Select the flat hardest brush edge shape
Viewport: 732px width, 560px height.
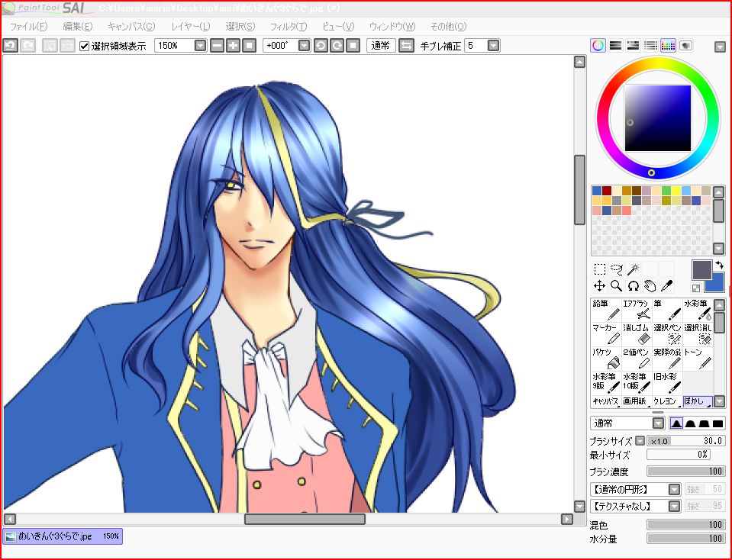click(718, 423)
